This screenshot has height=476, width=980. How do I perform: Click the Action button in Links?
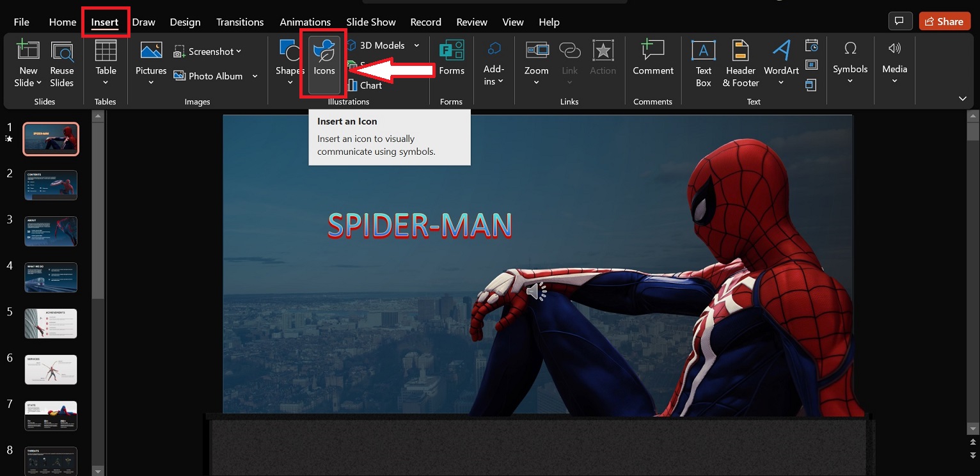[603, 58]
